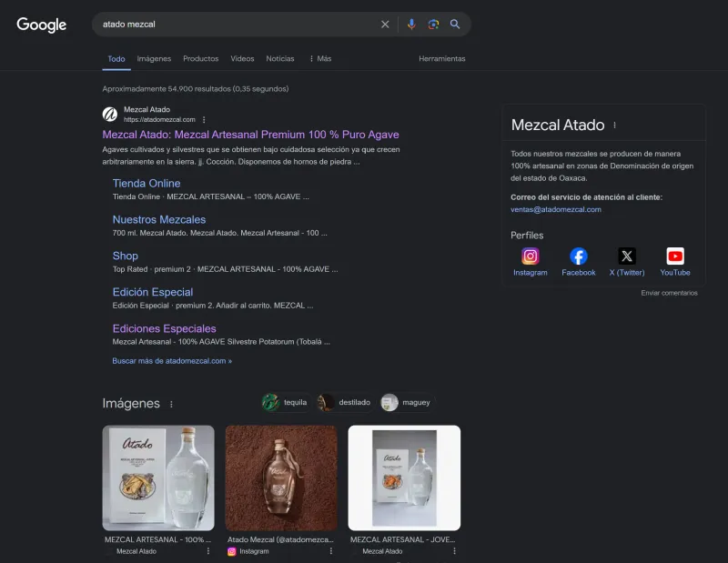The image size is (728, 563).
Task: Select the Todo tab
Action: 116,59
